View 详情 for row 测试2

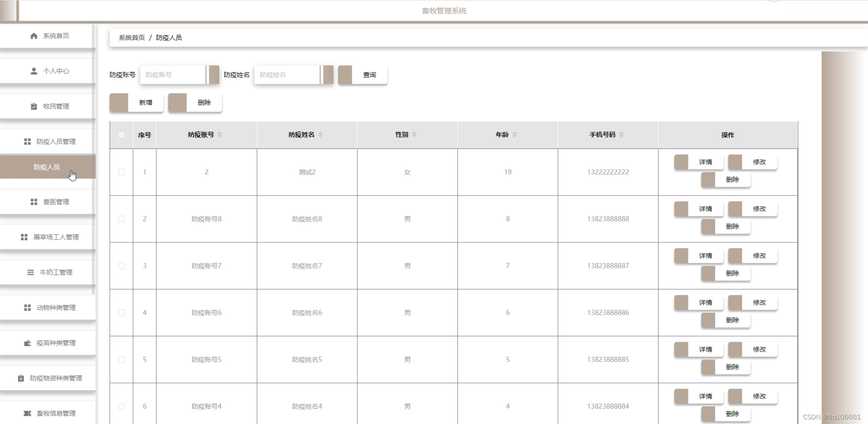pos(699,162)
